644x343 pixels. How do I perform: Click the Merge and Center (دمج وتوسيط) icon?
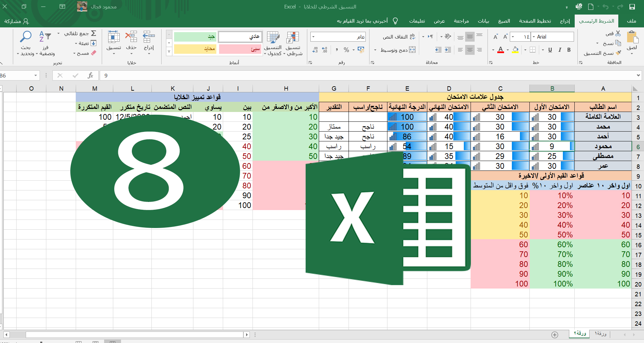click(412, 50)
